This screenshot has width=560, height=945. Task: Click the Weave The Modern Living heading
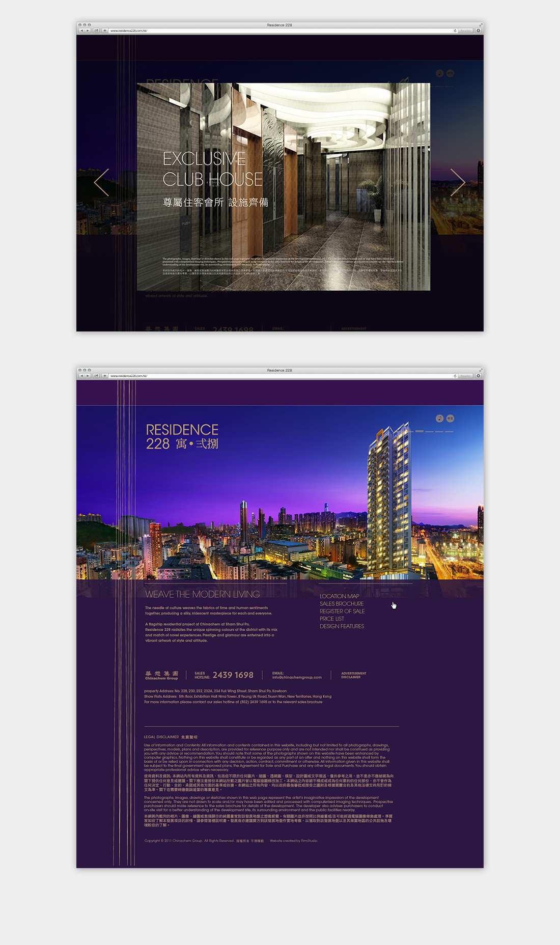point(203,595)
